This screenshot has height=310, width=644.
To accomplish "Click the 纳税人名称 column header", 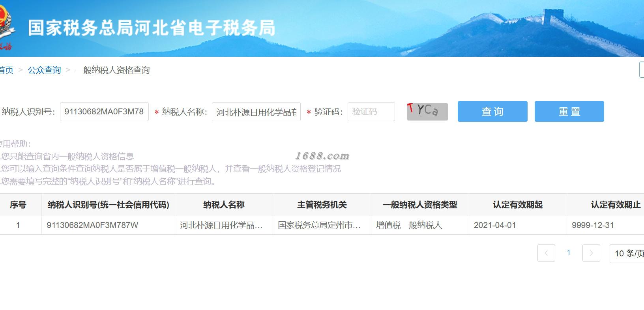I will coord(224,205).
